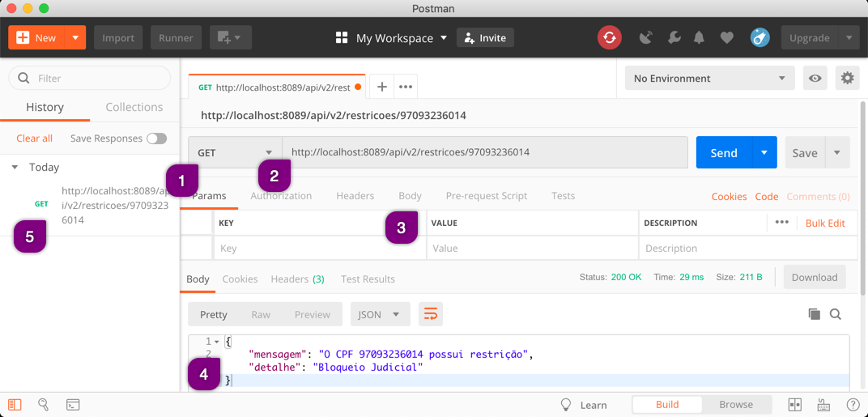The image size is (868, 417).
Task: Collapse the Today history group
Action: pos(15,167)
